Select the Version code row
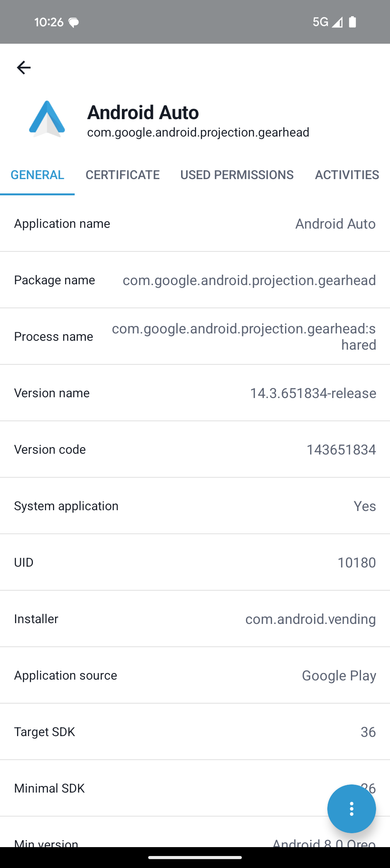 click(195, 449)
